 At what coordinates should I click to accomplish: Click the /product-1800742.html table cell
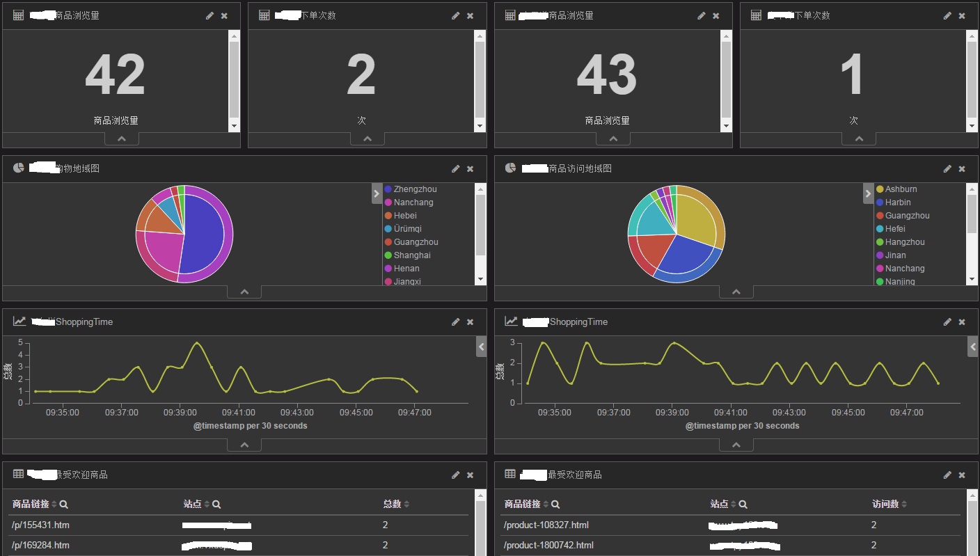tap(548, 546)
